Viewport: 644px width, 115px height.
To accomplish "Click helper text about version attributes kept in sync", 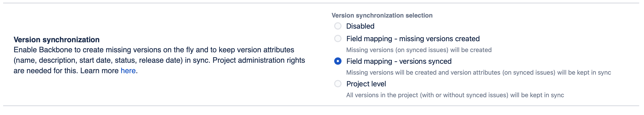I will coord(478,72).
